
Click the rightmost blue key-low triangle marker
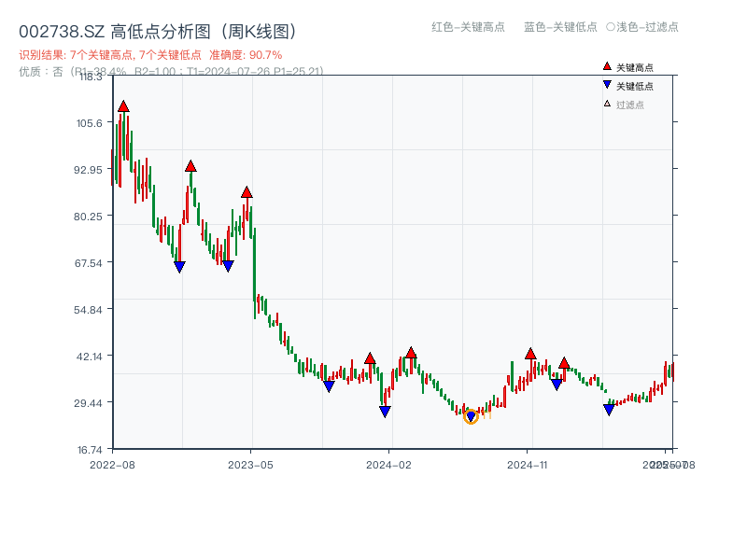609,410
